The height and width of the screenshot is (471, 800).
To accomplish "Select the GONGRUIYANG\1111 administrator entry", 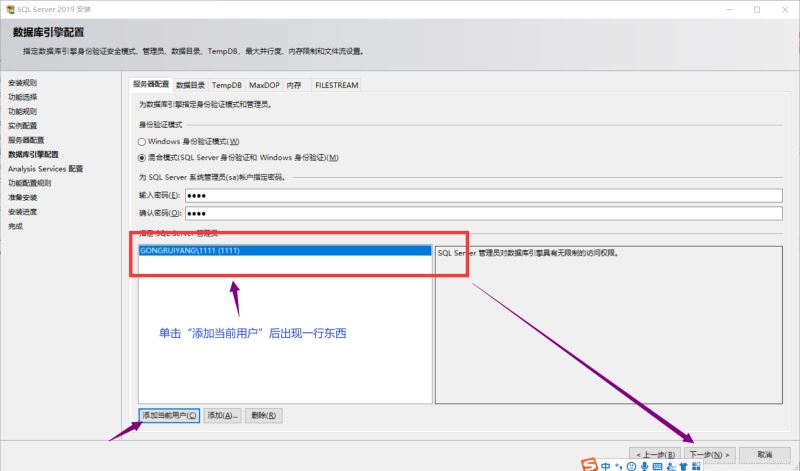I will pos(285,251).
